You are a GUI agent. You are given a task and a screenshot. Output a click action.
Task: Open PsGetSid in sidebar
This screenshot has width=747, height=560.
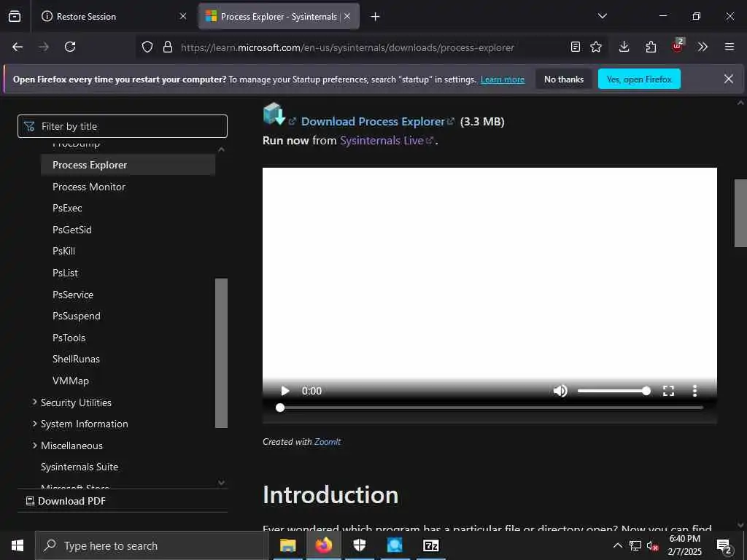tap(72, 230)
